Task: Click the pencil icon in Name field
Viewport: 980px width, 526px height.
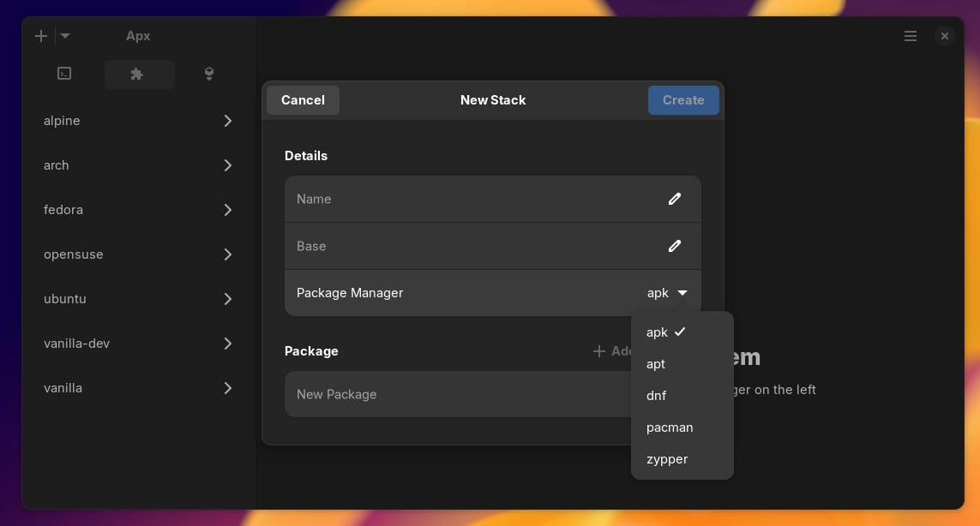Action: pos(674,199)
